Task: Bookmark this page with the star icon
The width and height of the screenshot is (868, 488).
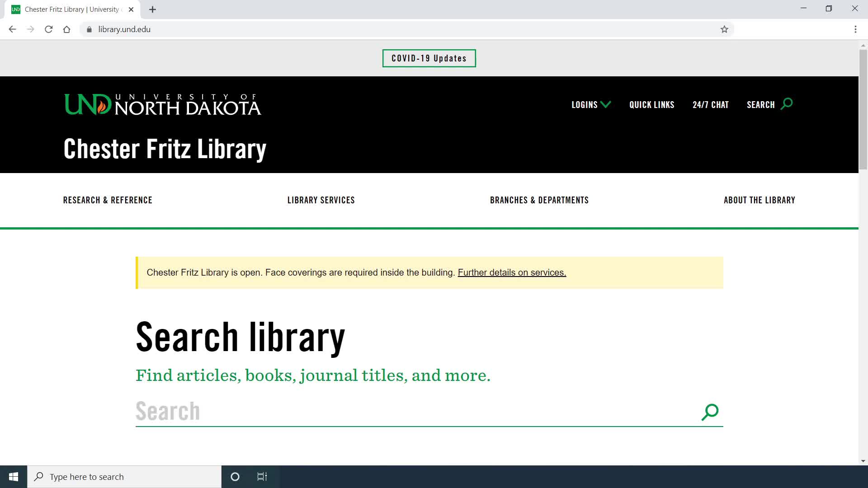Action: (x=724, y=29)
